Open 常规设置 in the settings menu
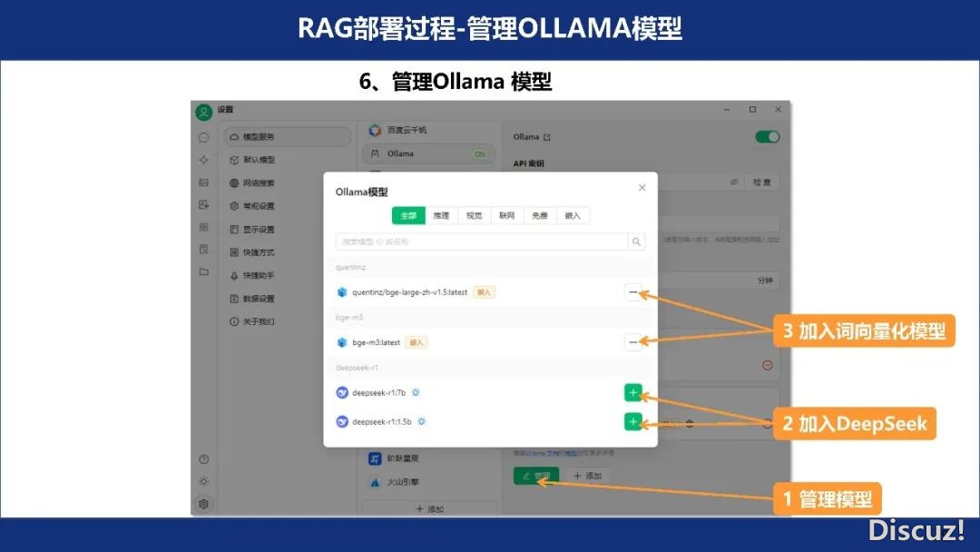 [288, 206]
